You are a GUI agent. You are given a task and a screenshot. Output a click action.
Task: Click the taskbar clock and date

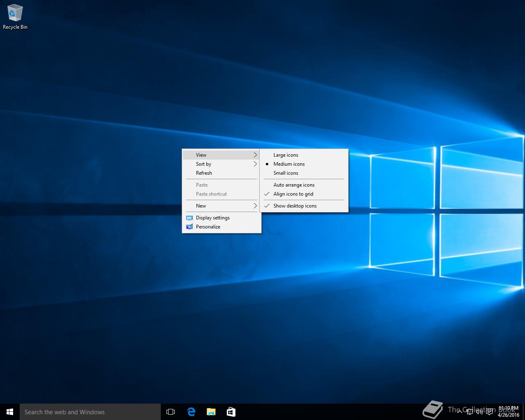(x=508, y=412)
